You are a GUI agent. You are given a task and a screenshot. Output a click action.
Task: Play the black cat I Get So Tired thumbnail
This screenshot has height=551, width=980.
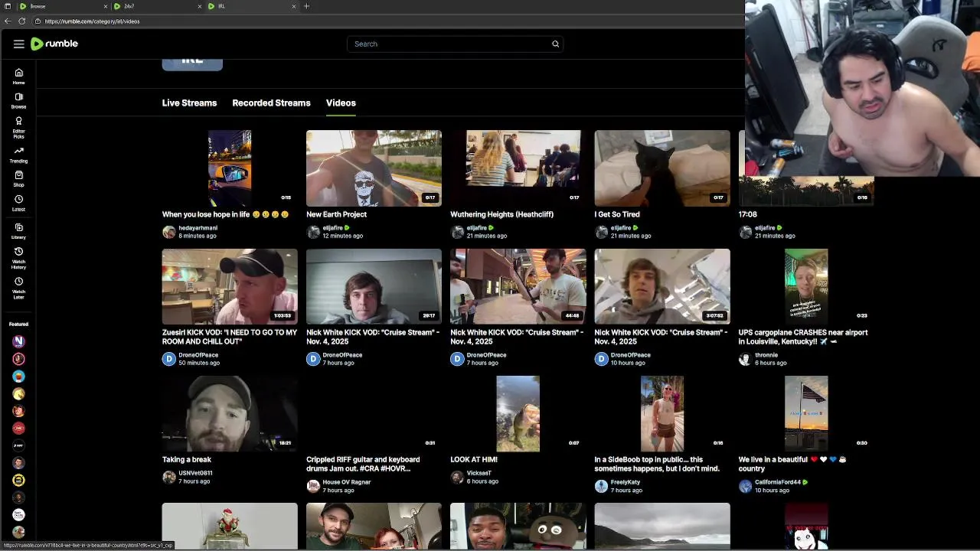pyautogui.click(x=662, y=168)
